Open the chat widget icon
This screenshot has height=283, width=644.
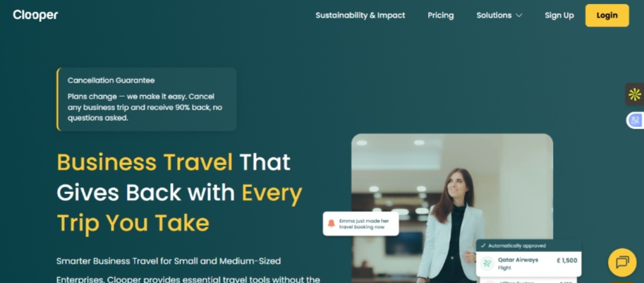coord(622,262)
